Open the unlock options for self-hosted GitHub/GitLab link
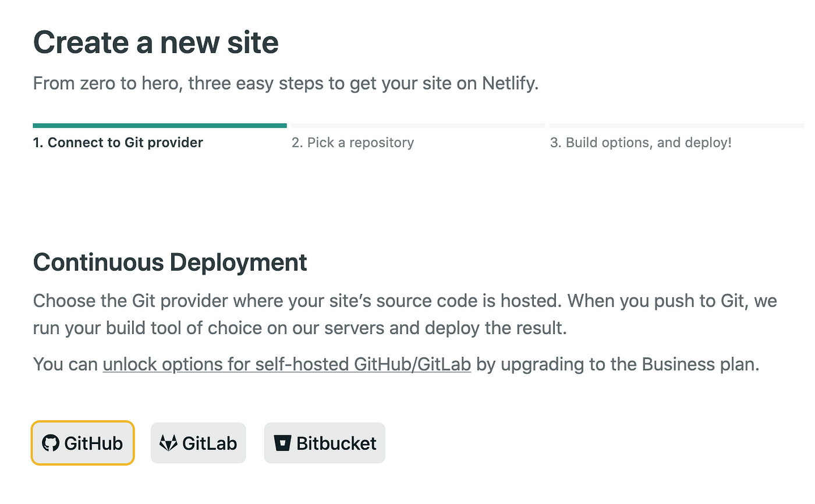 point(286,365)
